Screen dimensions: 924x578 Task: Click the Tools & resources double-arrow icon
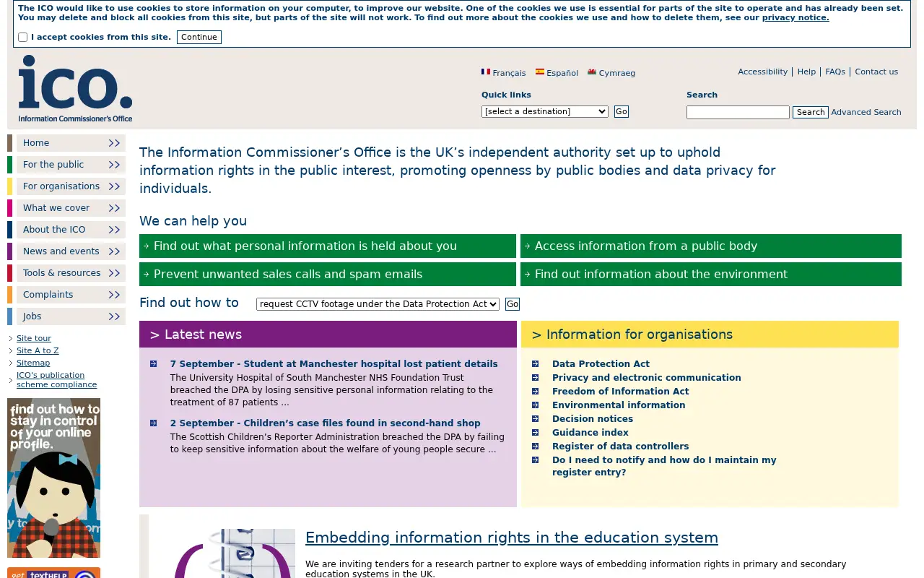(114, 273)
